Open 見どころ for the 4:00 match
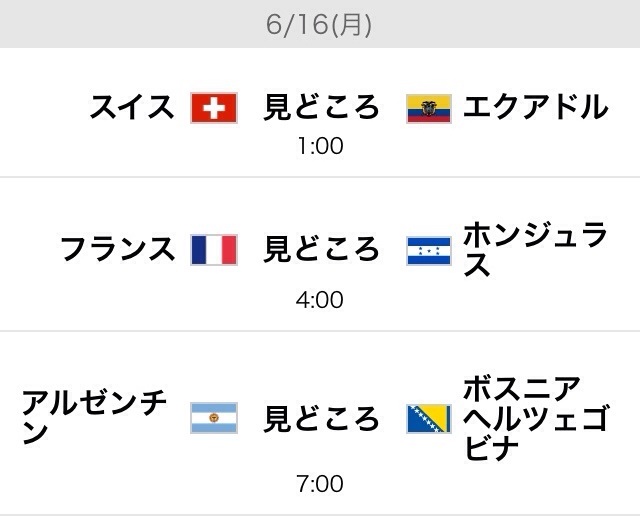Screen dimensions: 640x530 (x=321, y=249)
